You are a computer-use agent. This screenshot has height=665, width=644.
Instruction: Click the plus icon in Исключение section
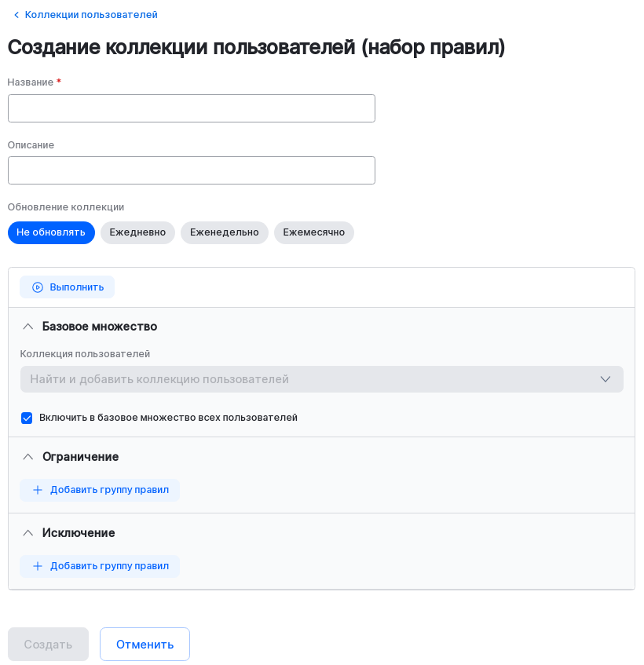coord(37,566)
